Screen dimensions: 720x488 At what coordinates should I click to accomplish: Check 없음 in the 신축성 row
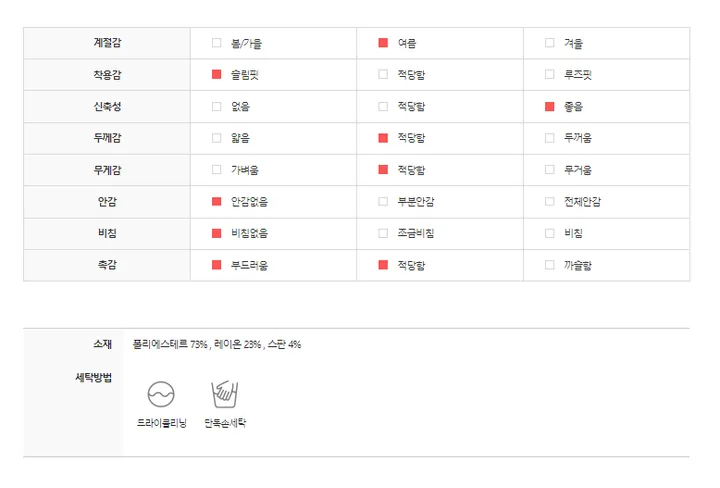(x=216, y=107)
